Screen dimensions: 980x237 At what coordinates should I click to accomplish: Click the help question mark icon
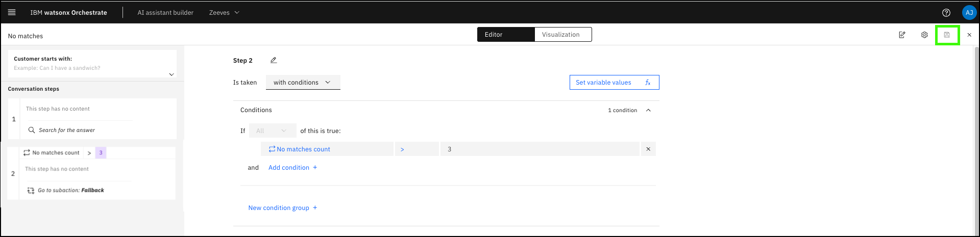click(946, 13)
